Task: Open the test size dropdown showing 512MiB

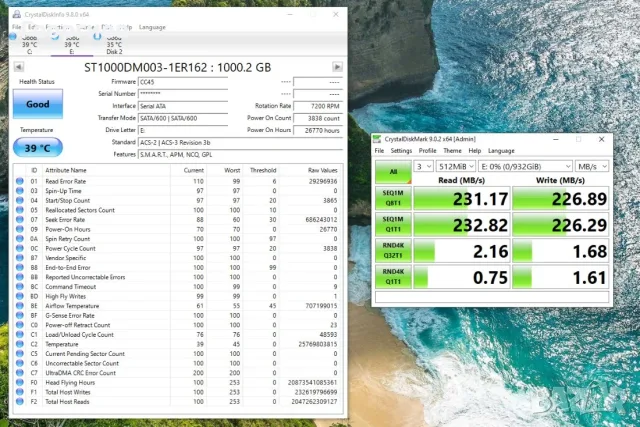Action: [456, 166]
